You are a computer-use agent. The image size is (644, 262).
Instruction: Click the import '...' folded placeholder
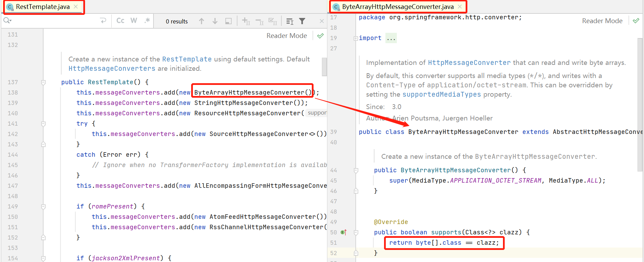click(x=391, y=38)
